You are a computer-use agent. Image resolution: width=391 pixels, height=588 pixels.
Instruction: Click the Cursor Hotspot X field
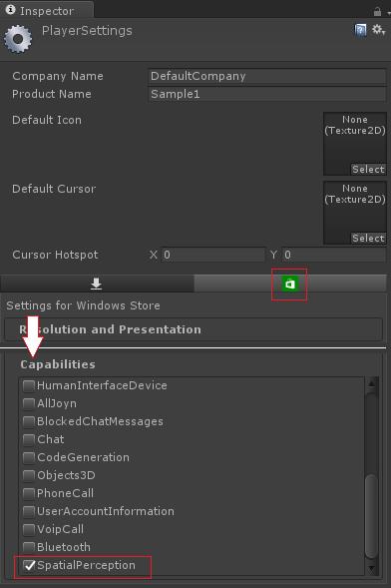pyautogui.click(x=213, y=255)
